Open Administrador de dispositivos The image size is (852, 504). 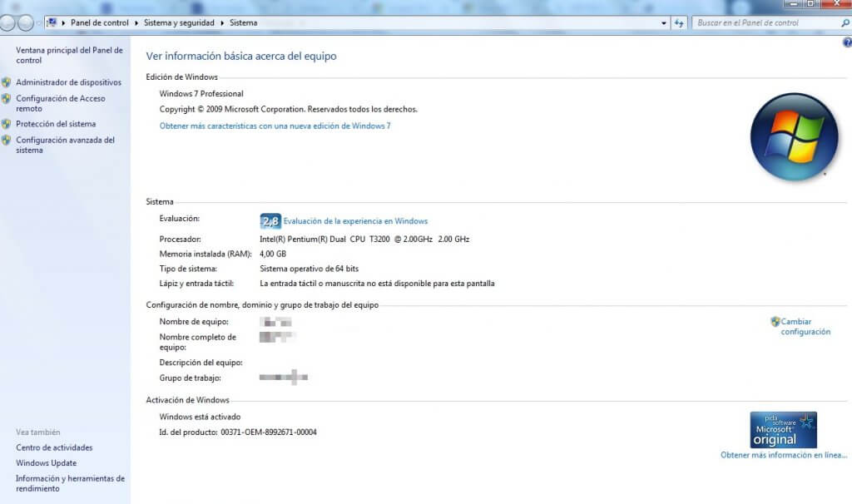click(68, 82)
